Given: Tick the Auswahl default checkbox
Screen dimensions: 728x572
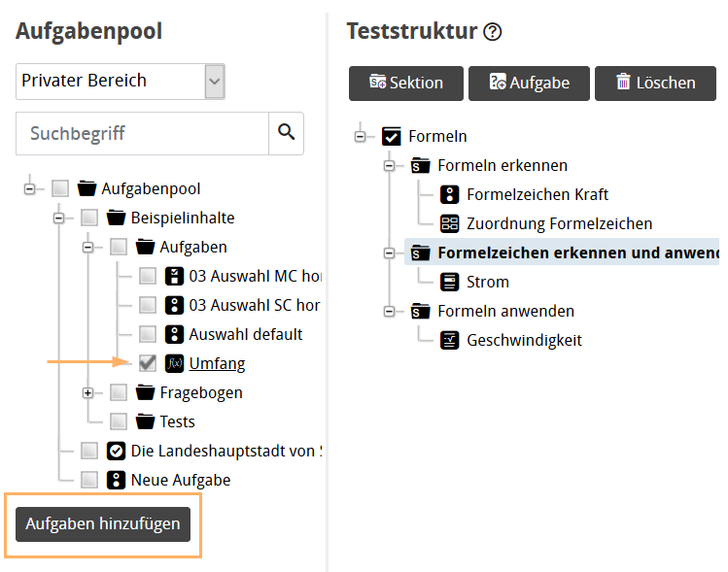Looking at the screenshot, I should tap(148, 335).
